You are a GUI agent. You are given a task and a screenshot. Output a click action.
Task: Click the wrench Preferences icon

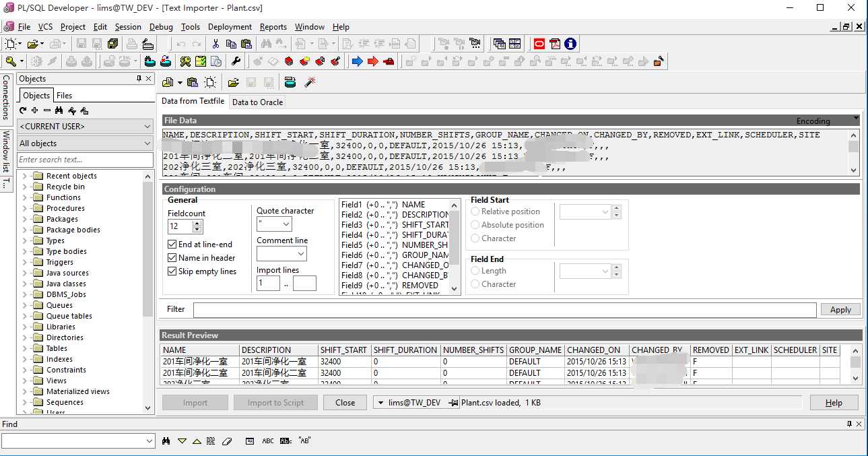coord(236,61)
